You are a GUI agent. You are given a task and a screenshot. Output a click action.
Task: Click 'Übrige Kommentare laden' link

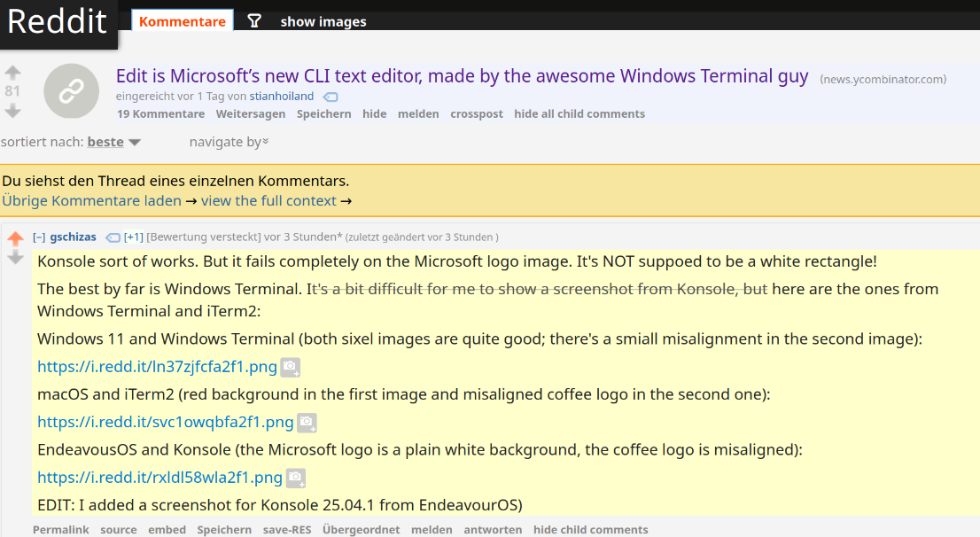pos(91,200)
